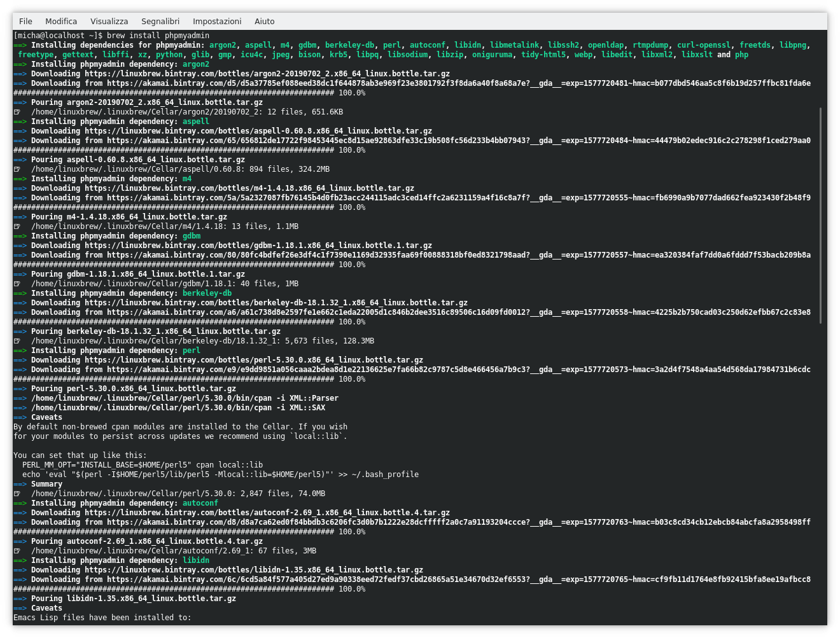Click 'Pouring argon2-20190702_2' line

(x=138, y=102)
